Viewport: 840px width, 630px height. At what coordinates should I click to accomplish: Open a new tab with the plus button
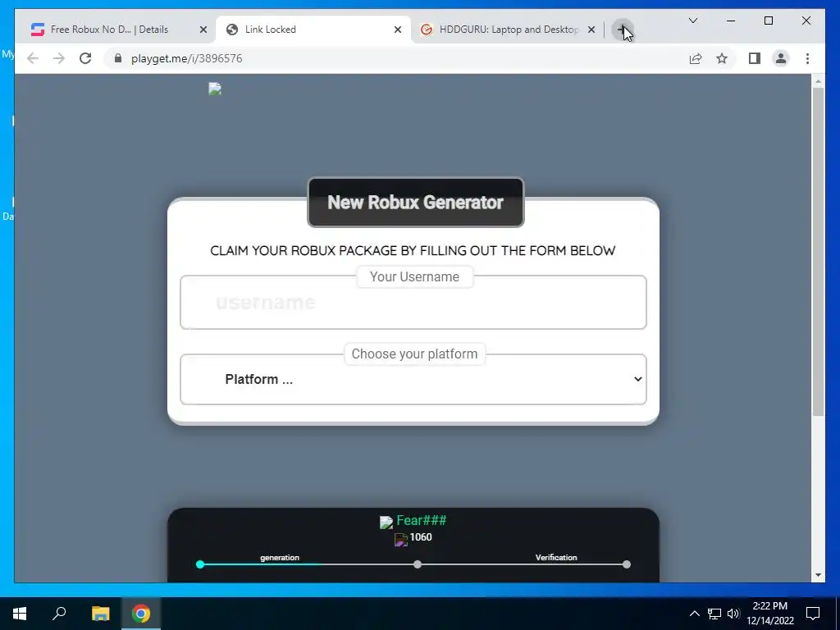622,30
